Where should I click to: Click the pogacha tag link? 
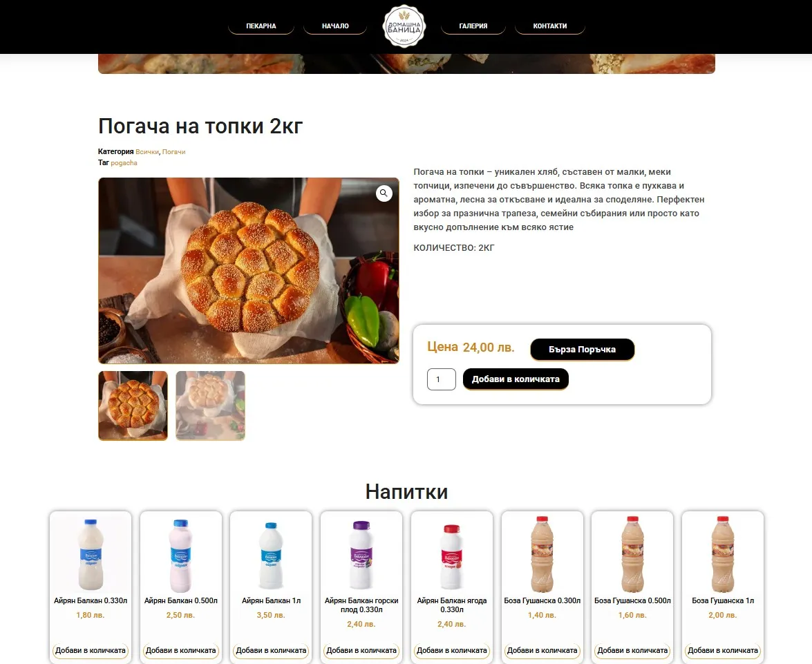[124, 162]
